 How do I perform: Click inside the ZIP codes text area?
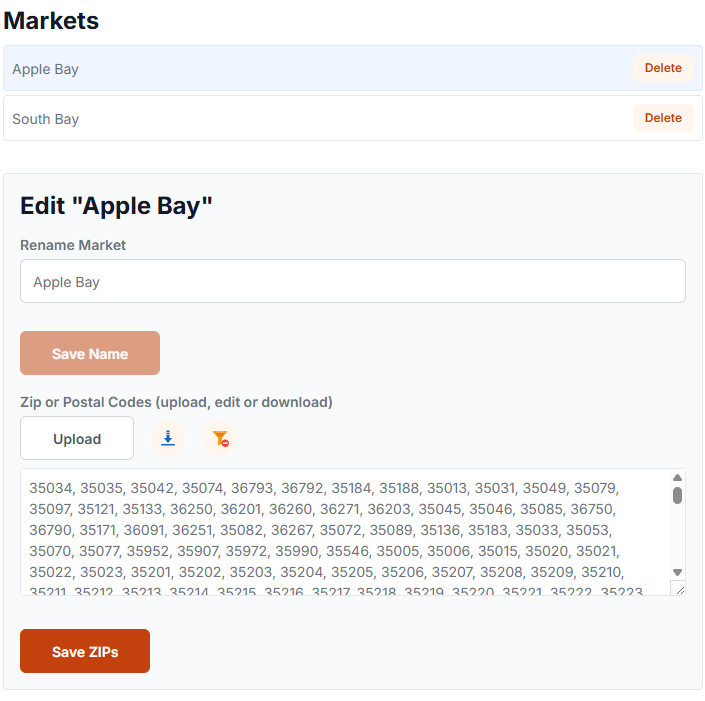click(x=340, y=530)
